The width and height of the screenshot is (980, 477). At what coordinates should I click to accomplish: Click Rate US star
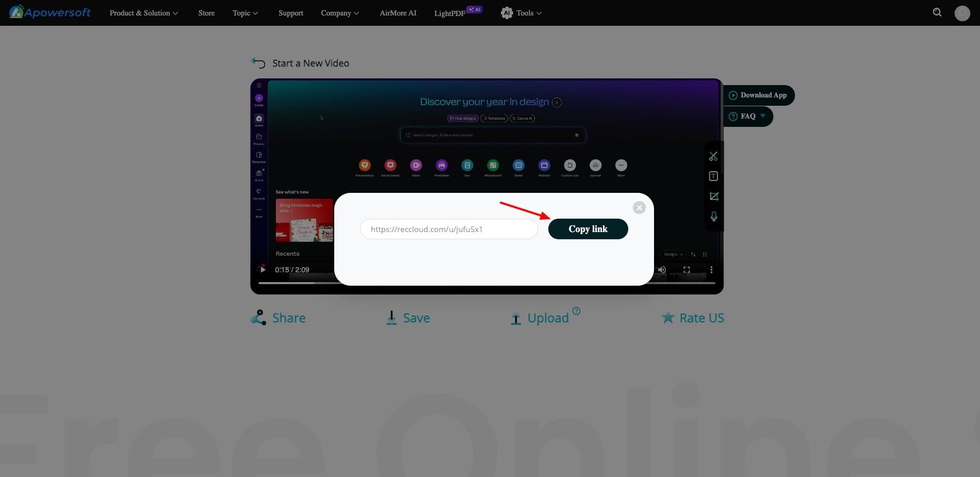click(x=693, y=318)
